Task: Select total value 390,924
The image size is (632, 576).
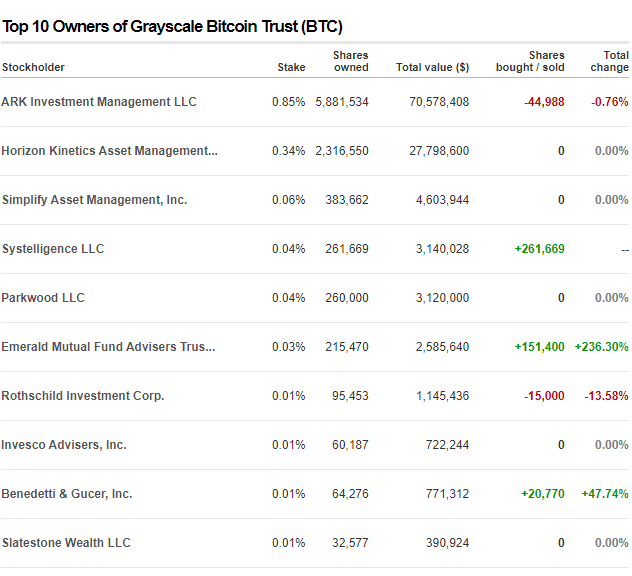Action: point(447,543)
